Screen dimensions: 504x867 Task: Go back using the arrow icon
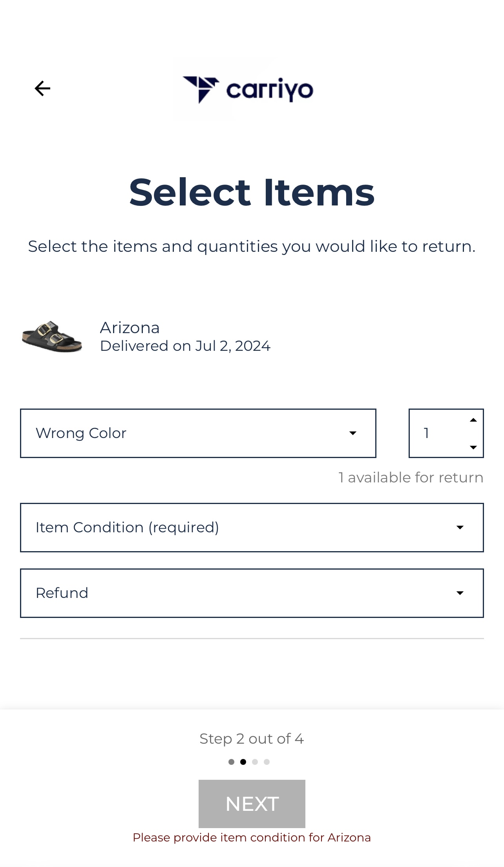pyautogui.click(x=42, y=88)
